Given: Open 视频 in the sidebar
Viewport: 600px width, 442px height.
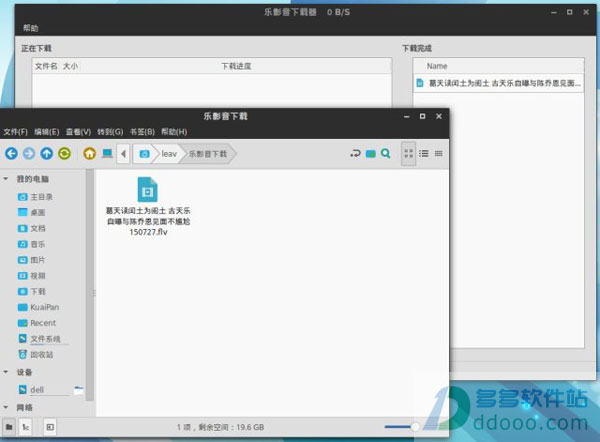Looking at the screenshot, I should 32,276.
